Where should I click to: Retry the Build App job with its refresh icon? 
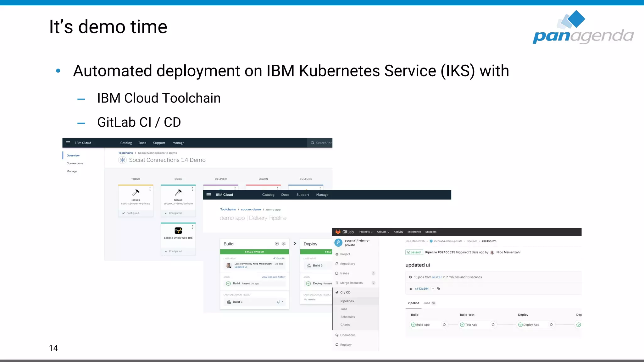click(444, 325)
